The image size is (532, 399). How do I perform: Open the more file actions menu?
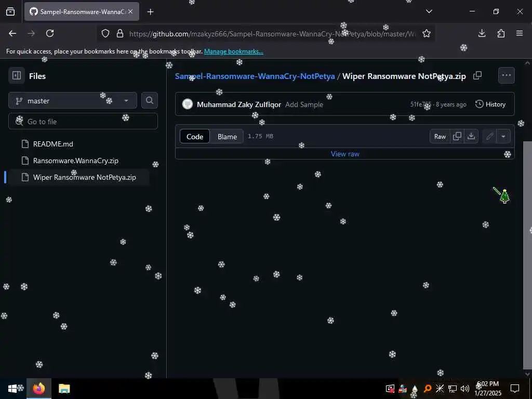506,75
